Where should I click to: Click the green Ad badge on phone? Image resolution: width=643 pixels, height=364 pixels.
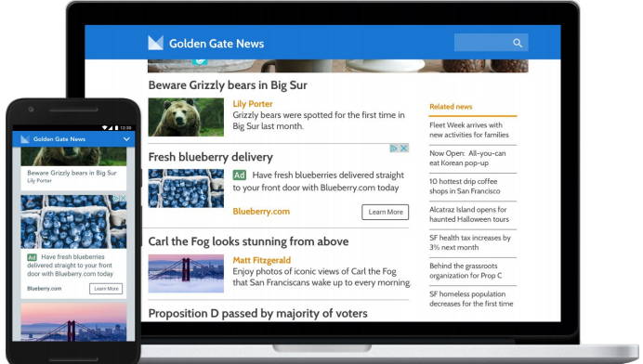coord(32,257)
